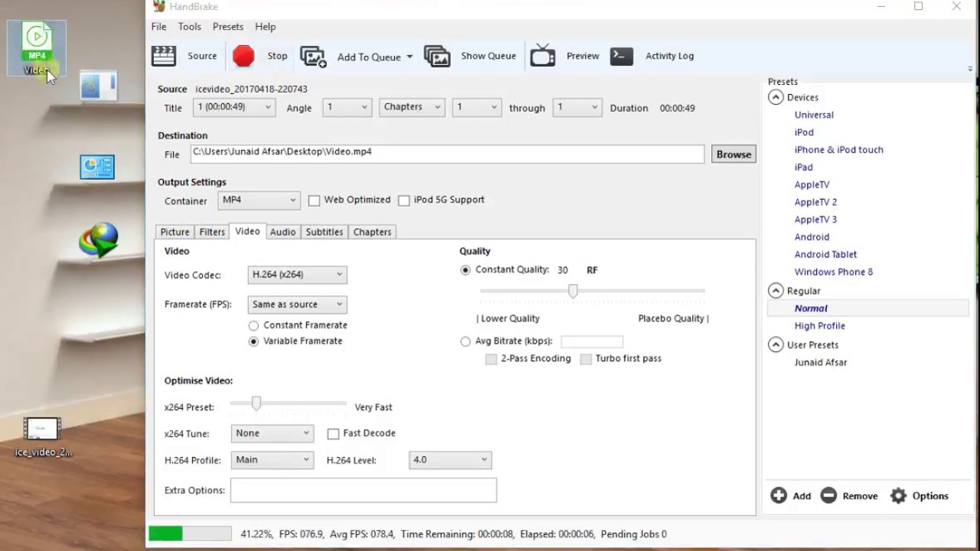Image resolution: width=980 pixels, height=551 pixels.
Task: Open the Container MP4 dropdown
Action: click(259, 200)
